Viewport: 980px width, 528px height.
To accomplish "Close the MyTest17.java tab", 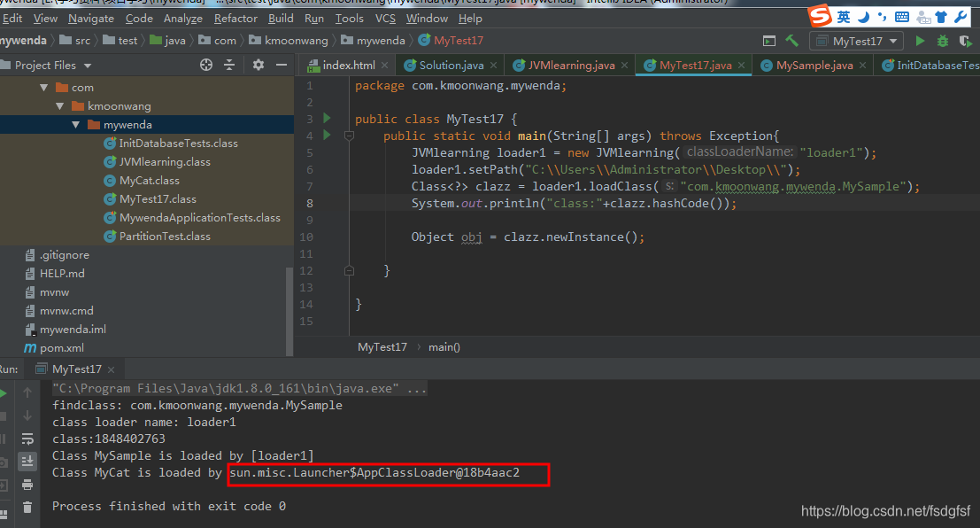I will pyautogui.click(x=741, y=65).
